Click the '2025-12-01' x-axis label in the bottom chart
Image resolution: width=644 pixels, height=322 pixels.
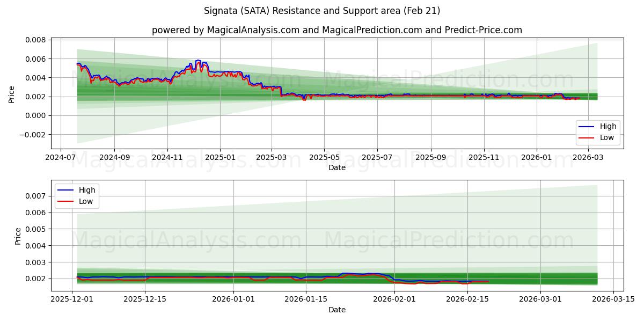pyautogui.click(x=73, y=301)
